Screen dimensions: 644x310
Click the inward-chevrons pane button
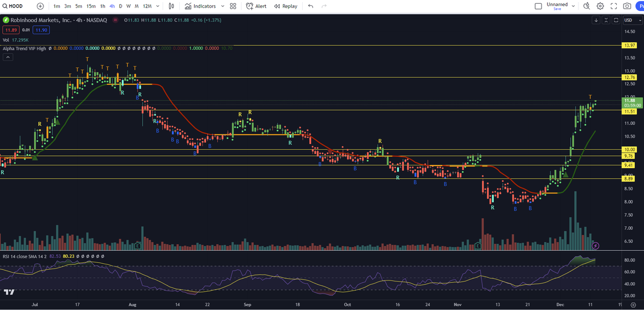click(x=606, y=20)
